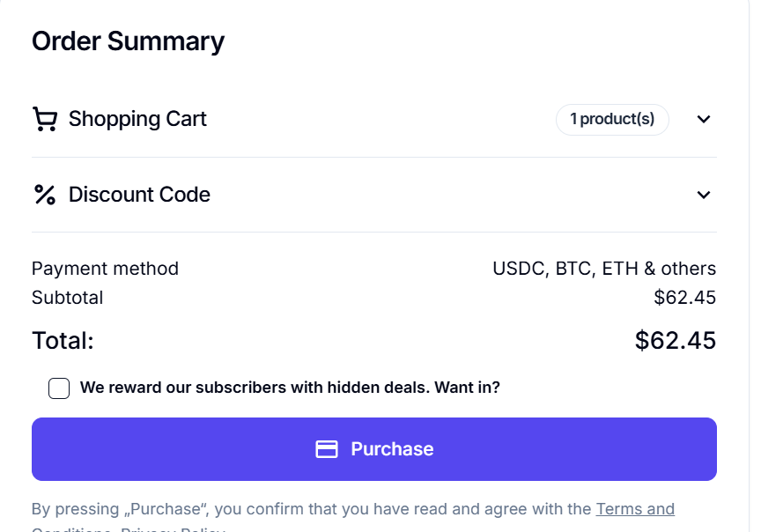Open the Terms and Conditions link
Image resolution: width=761 pixels, height=532 pixels.
(634, 509)
